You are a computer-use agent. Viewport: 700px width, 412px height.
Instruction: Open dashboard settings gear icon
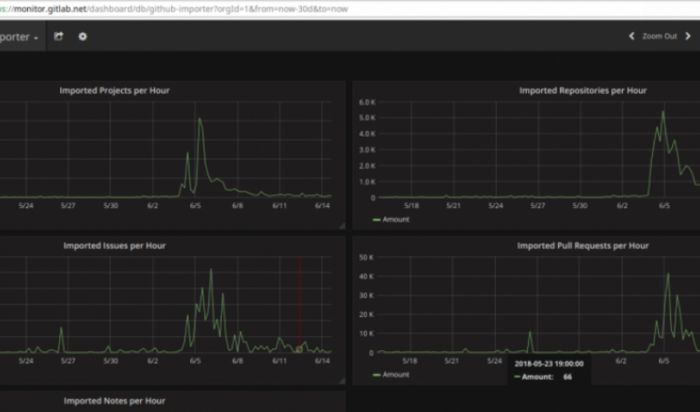pos(83,36)
